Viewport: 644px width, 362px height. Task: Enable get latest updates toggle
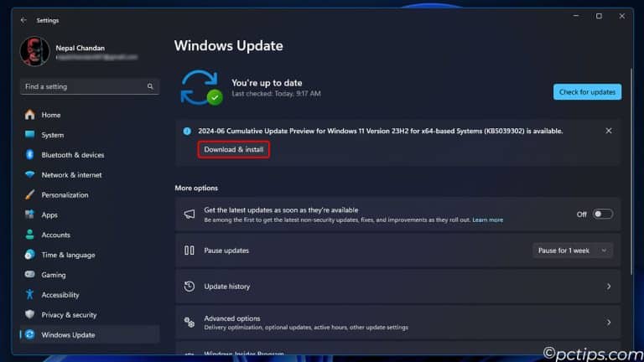pos(602,214)
